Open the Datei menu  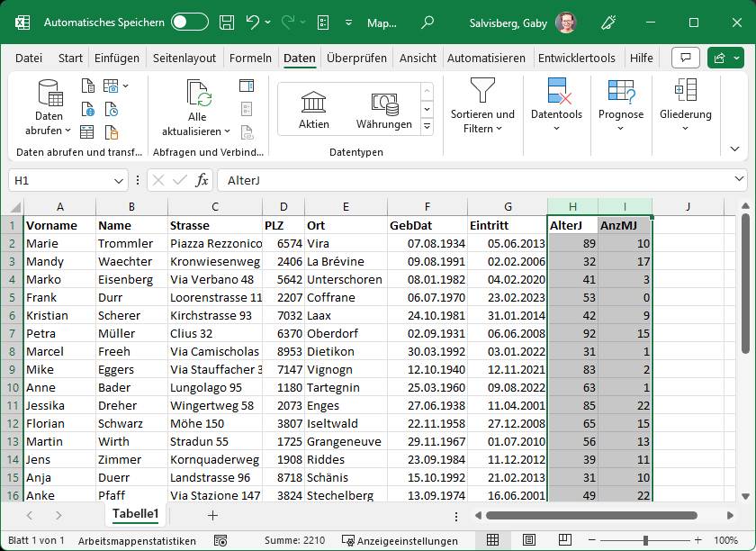29,58
